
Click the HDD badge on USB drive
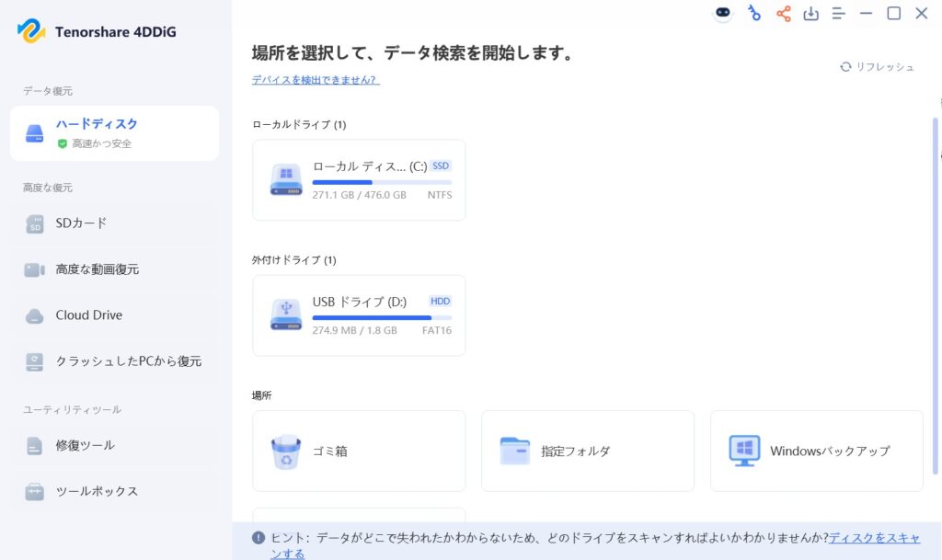441,302
